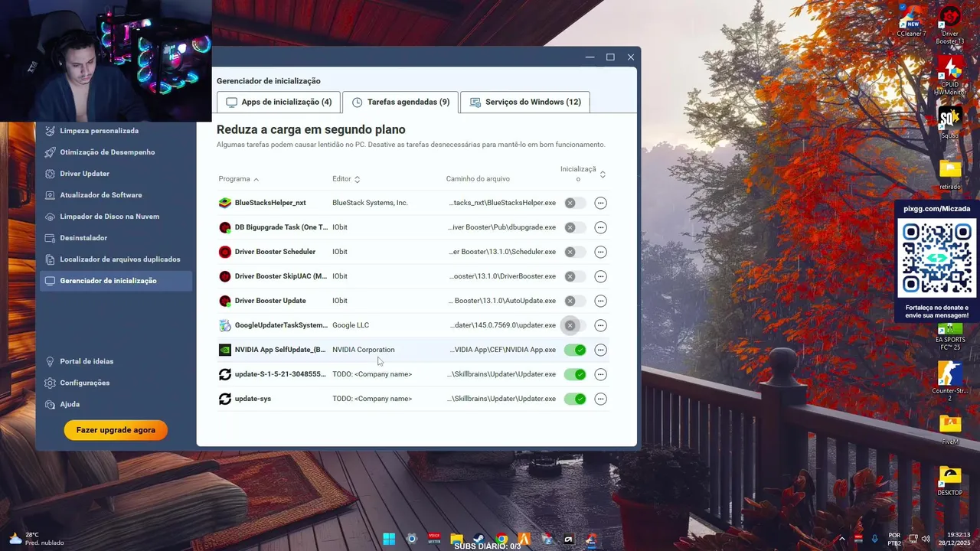Open Atualizador de Software in the sidebar

[115, 195]
